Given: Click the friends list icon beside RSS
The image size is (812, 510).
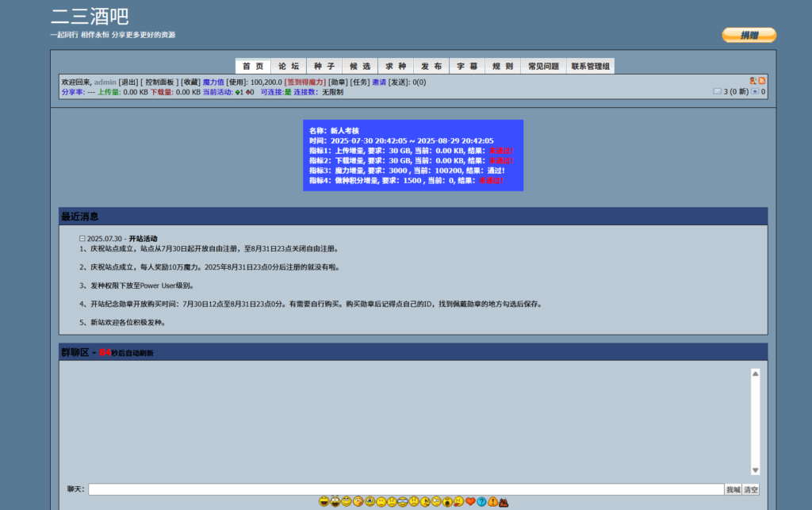Looking at the screenshot, I should 753,81.
